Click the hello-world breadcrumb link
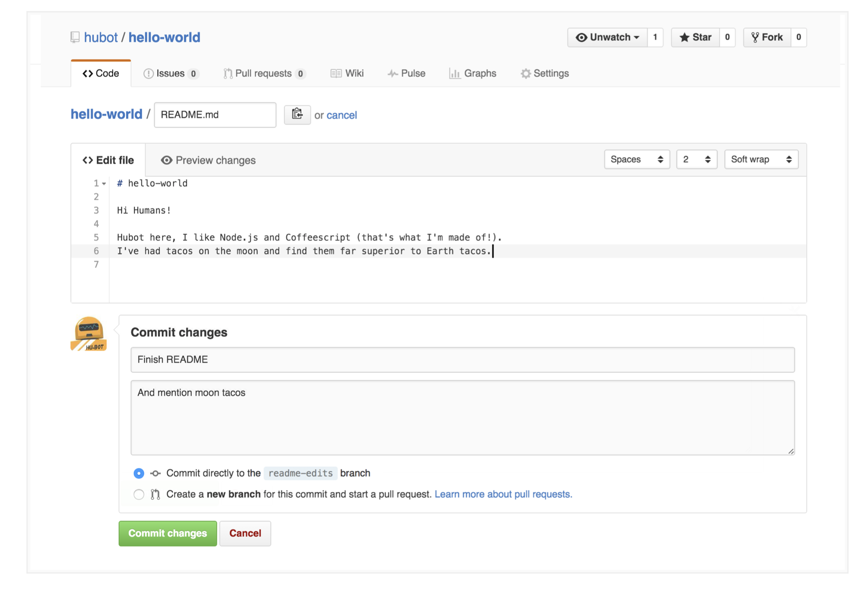 pos(106,114)
